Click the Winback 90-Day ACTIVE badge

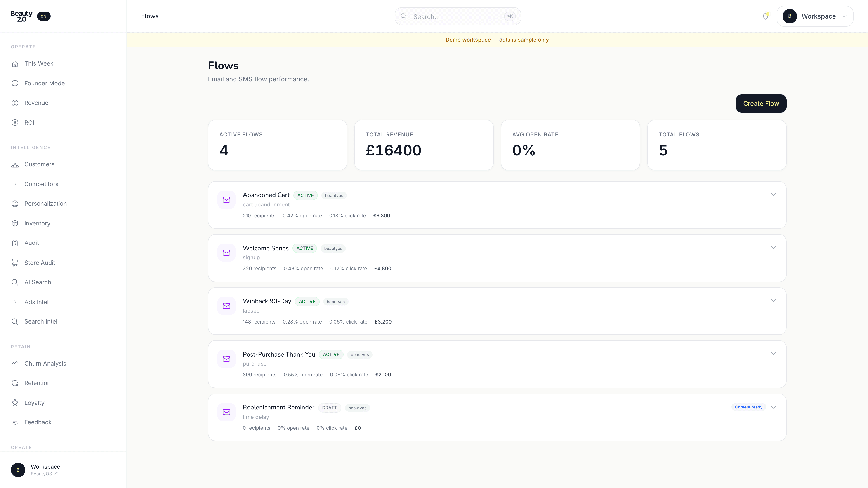tap(307, 301)
